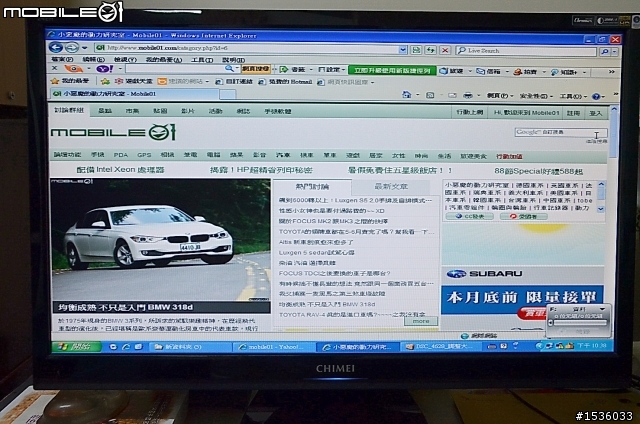Click the Print icon in command bar
This screenshot has width=640, height=424.
pos(468,95)
